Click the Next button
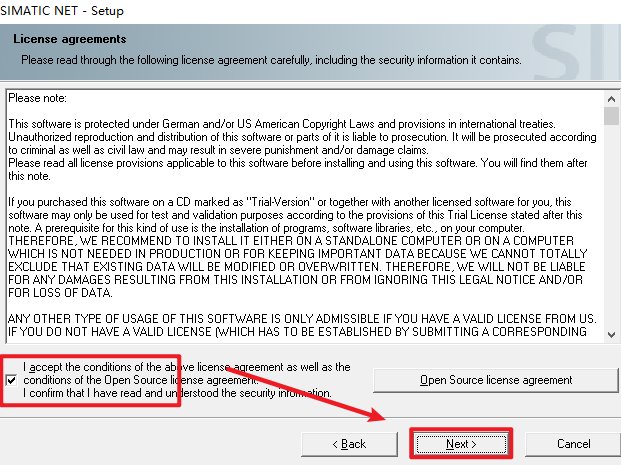Viewport: 621px width, 465px height. click(461, 444)
